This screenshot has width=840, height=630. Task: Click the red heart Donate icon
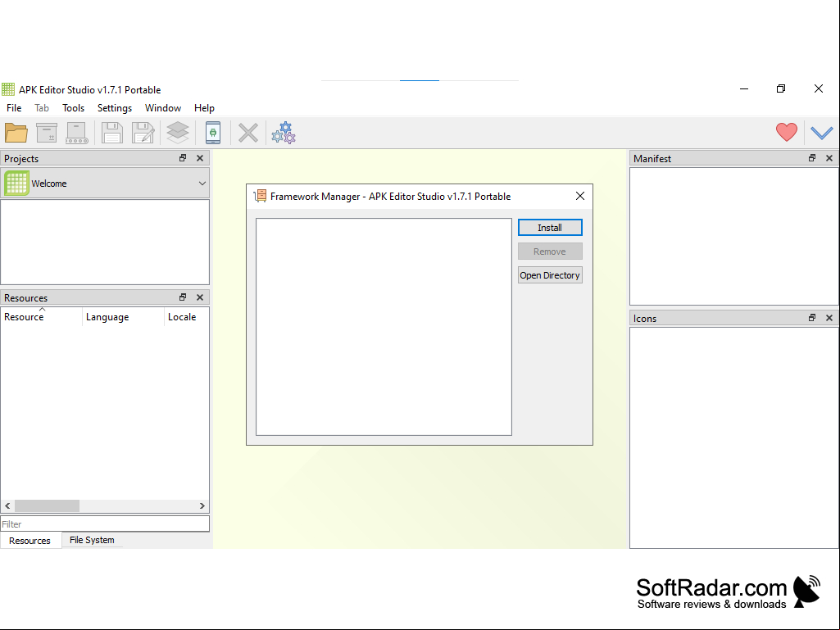tap(787, 132)
